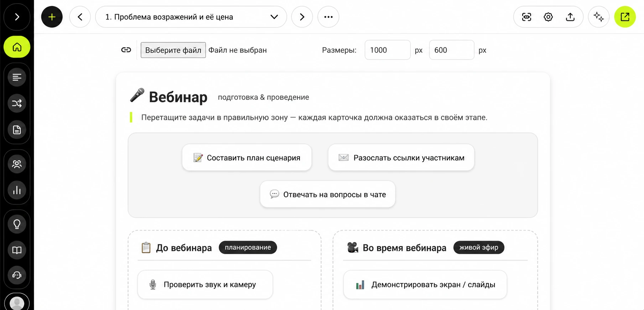The height and width of the screenshot is (310, 644).
Task: Click the link chain icon
Action: coord(126,50)
